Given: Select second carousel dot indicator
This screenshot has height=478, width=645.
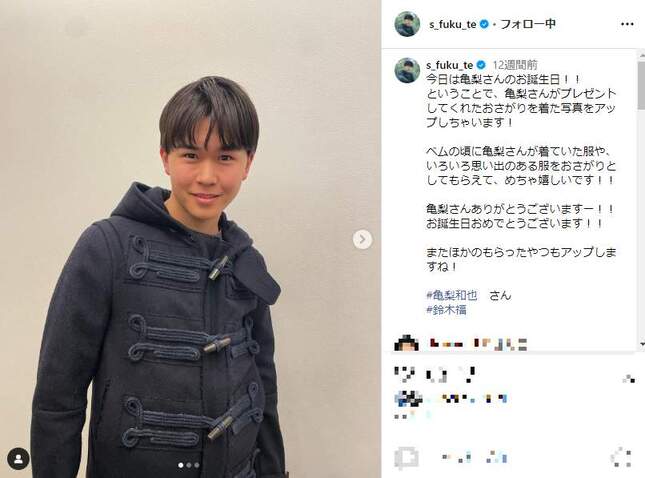Looking at the screenshot, I should (189, 465).
